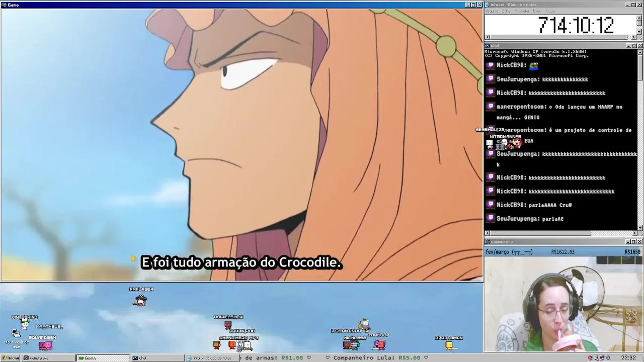The height and width of the screenshot is (362, 644).
Task: Click the camera.exe title bar icon
Action: coord(488,242)
